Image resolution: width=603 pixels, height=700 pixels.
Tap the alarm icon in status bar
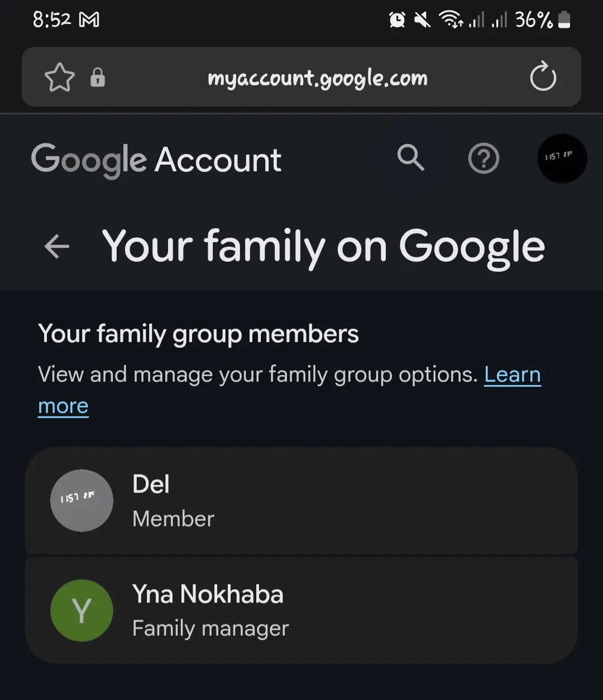pyautogui.click(x=397, y=21)
